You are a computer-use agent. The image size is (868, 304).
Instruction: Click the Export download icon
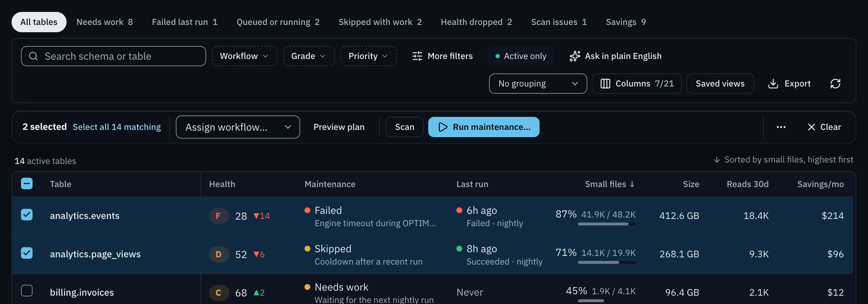pyautogui.click(x=773, y=84)
